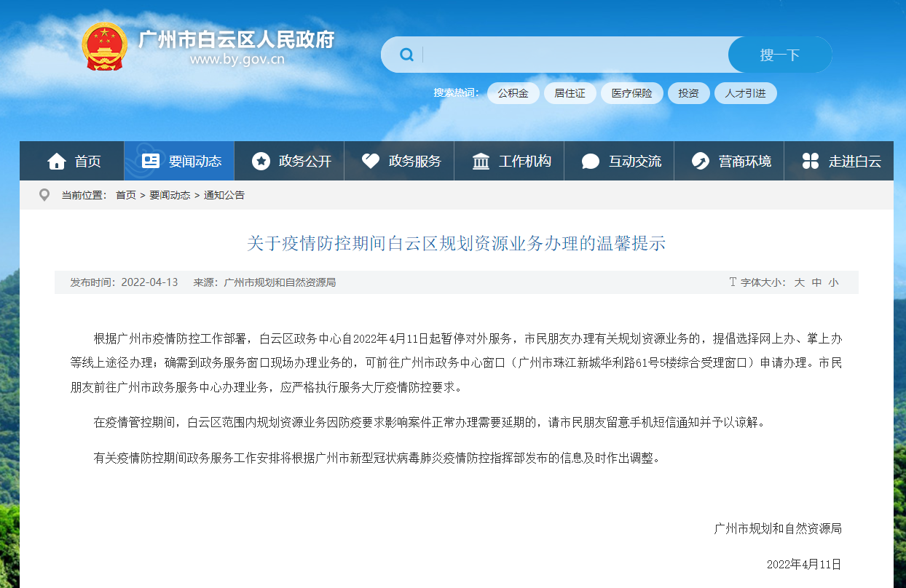Set font size to 大
906x588 pixels.
[799, 282]
